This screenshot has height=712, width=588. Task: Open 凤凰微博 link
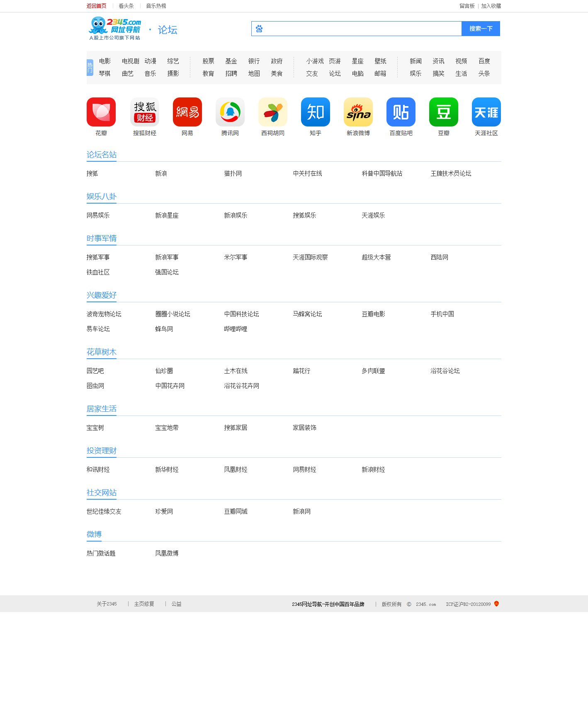coord(167,553)
